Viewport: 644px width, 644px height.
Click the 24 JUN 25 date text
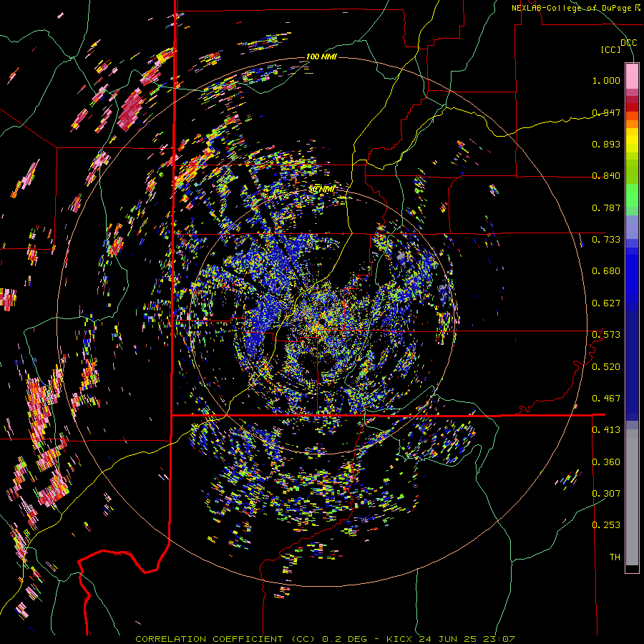tap(448, 639)
